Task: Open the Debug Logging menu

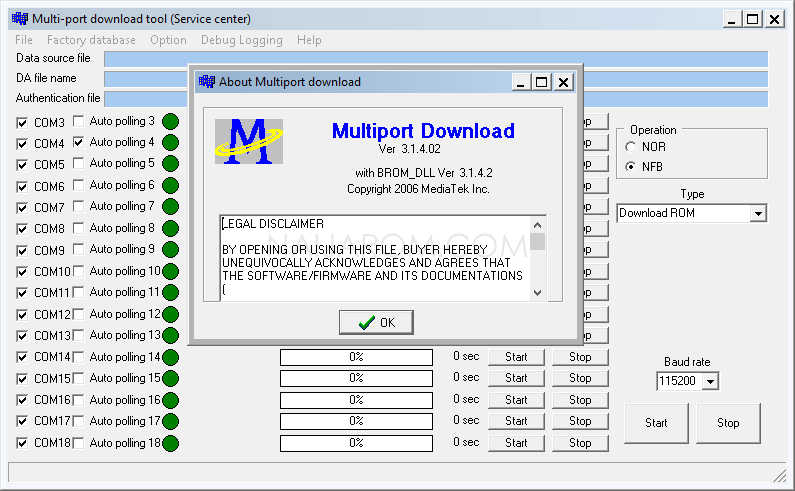Action: [242, 40]
